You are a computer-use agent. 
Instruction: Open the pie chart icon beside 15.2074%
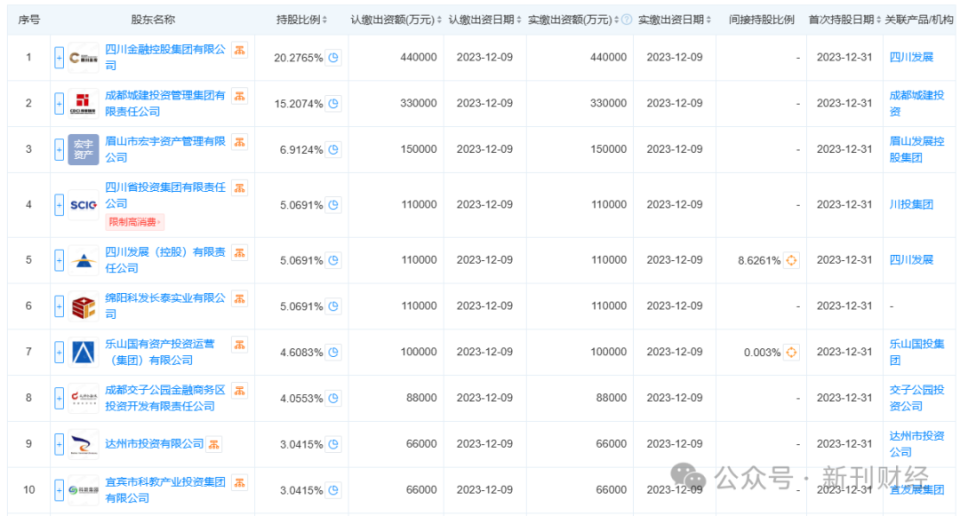[x=333, y=103]
